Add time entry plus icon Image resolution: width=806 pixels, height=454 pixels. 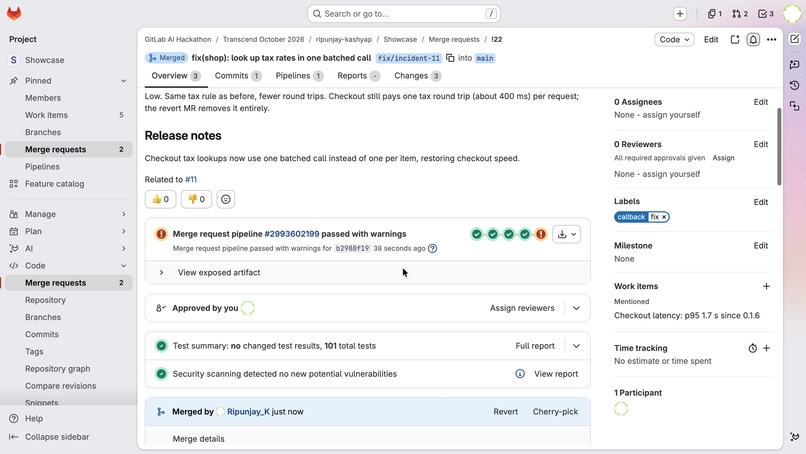pos(766,348)
